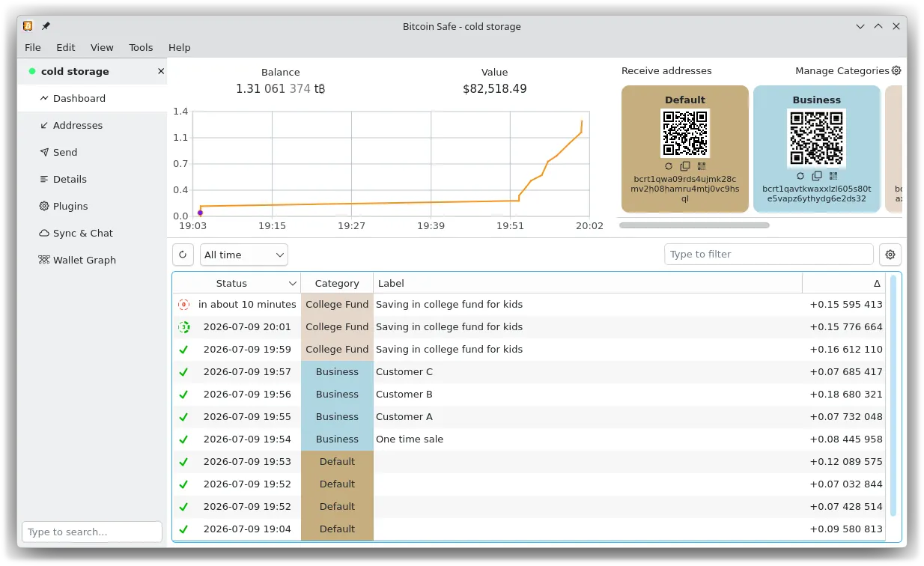Image resolution: width=924 pixels, height=566 pixels.
Task: Close the cold storage wallet tab
Action: pos(160,72)
